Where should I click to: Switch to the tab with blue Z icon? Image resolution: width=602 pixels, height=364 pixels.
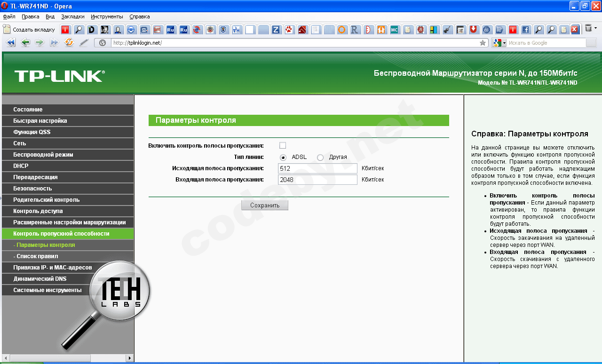tap(276, 30)
